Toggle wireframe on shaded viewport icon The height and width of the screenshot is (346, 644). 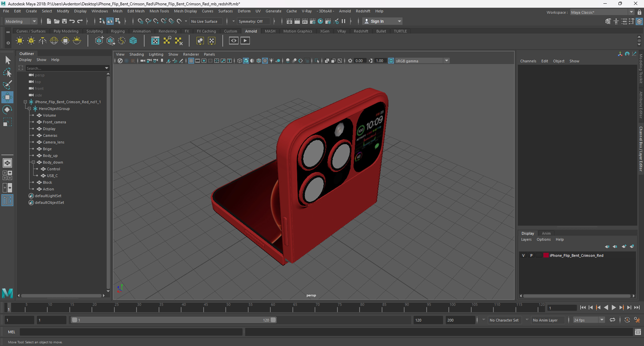click(259, 61)
